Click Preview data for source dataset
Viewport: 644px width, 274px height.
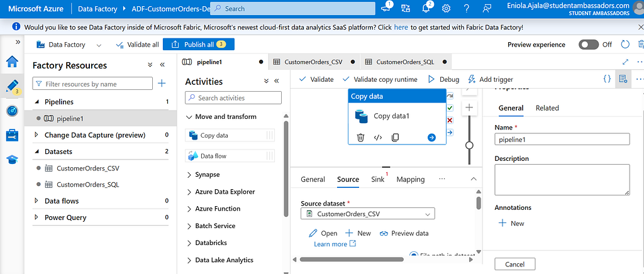click(x=404, y=233)
